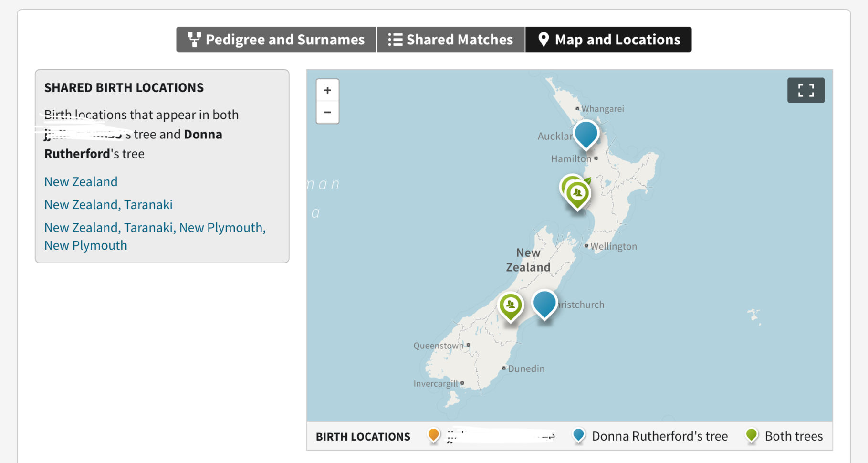Click the map pin icon on Map and Locations tab
The height and width of the screenshot is (463, 868).
544,39
